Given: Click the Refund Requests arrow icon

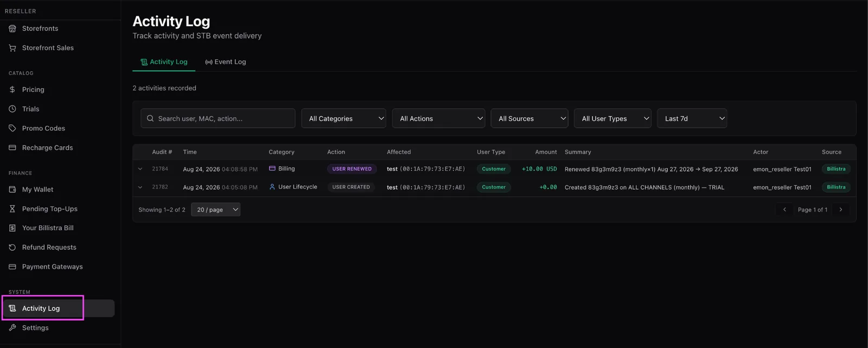Looking at the screenshot, I should pos(12,247).
